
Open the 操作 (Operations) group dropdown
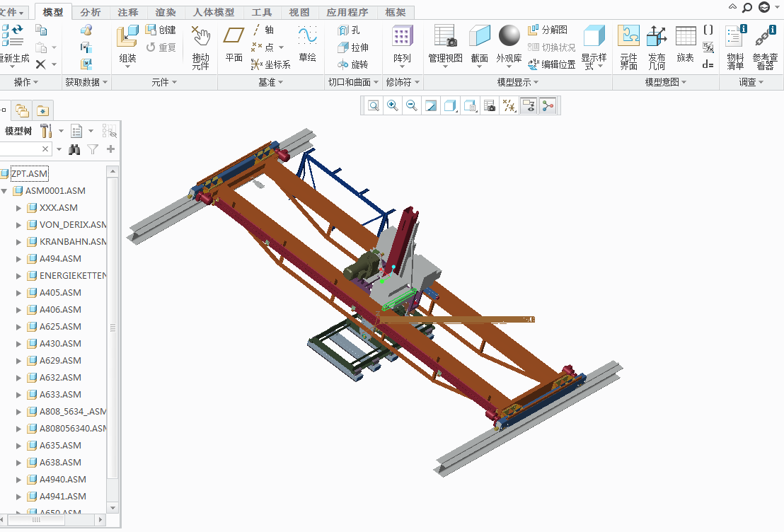point(25,82)
